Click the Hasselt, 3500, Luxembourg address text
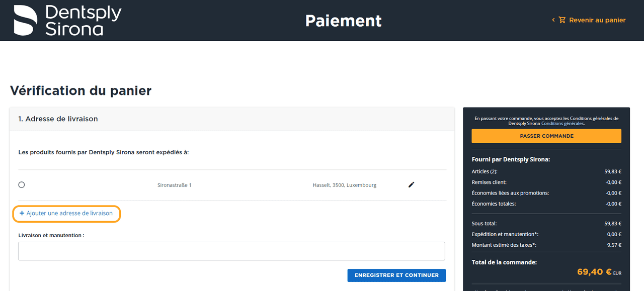The height and width of the screenshot is (291, 644). point(344,185)
